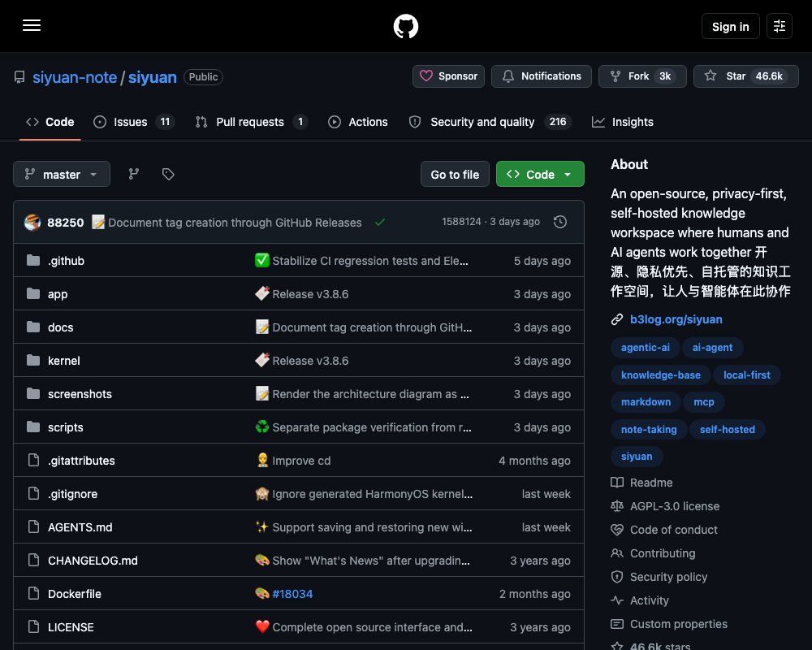View branches via the branch icon
The image size is (812, 650).
[x=134, y=174]
